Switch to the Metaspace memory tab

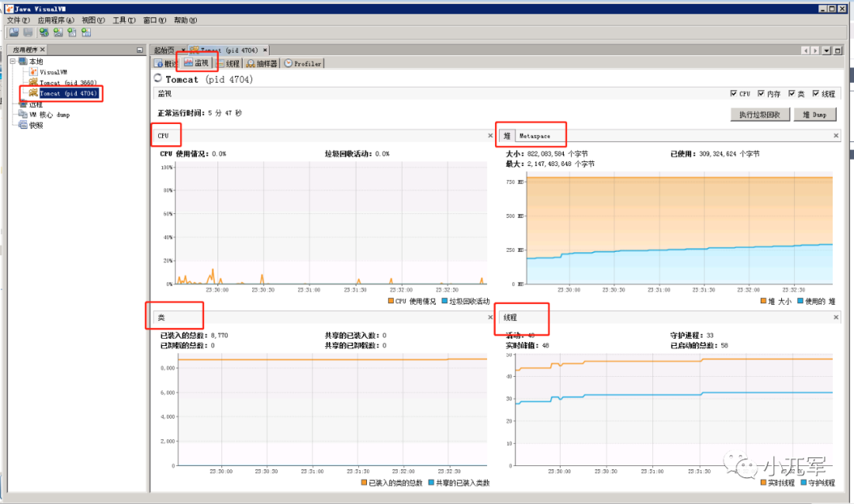pos(535,136)
